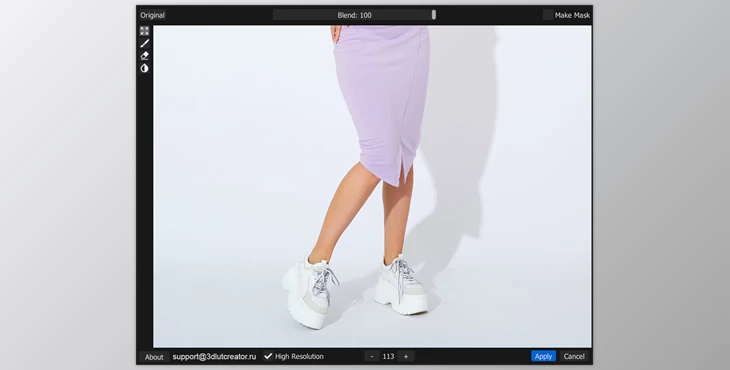The width and height of the screenshot is (730, 370).
Task: Click the Blend slider handle
Action: (433, 15)
